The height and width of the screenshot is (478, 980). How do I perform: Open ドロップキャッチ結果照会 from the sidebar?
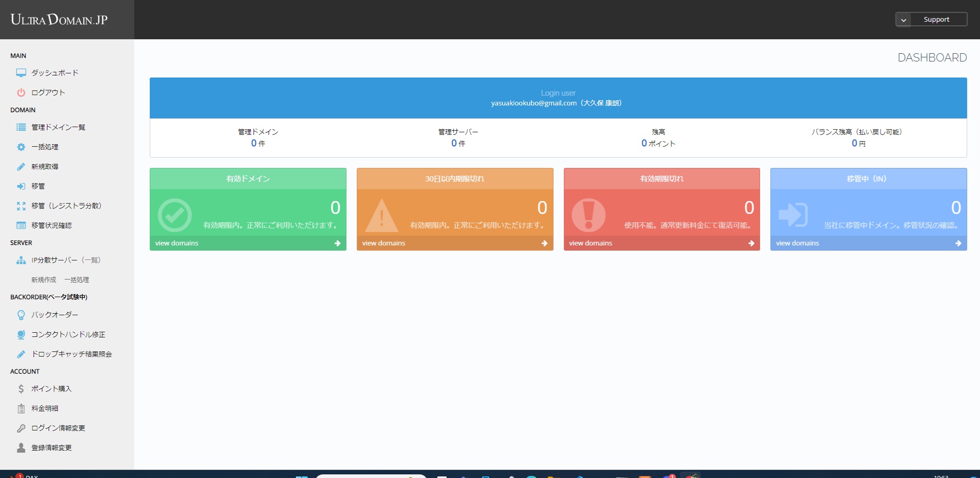71,354
